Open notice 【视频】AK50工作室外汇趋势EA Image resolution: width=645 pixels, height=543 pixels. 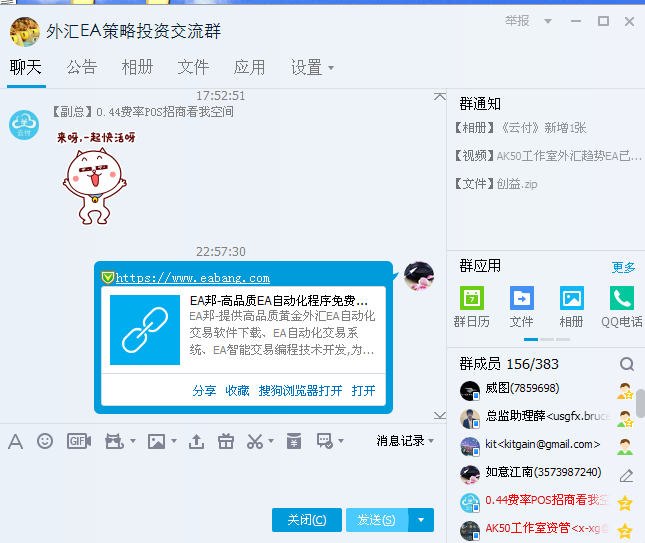point(548,156)
